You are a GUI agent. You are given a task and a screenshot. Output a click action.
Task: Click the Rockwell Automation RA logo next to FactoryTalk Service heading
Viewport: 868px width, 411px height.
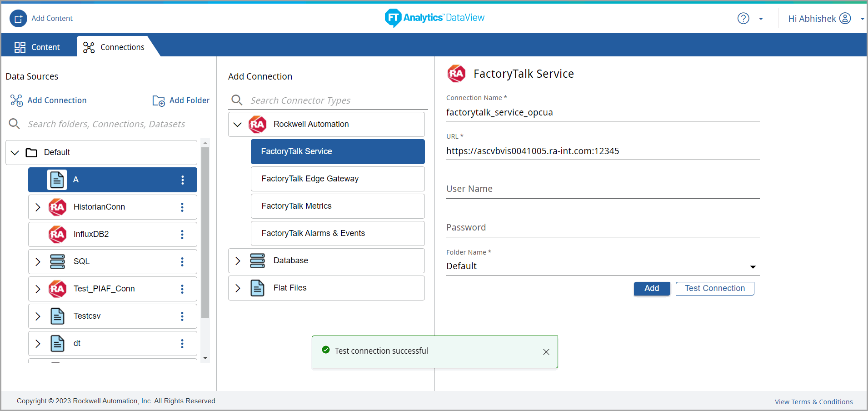(x=456, y=73)
